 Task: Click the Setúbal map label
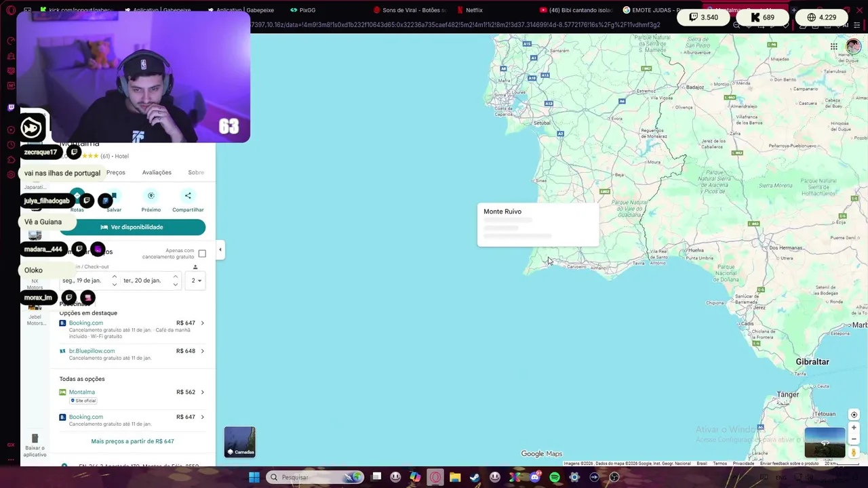tap(542, 123)
